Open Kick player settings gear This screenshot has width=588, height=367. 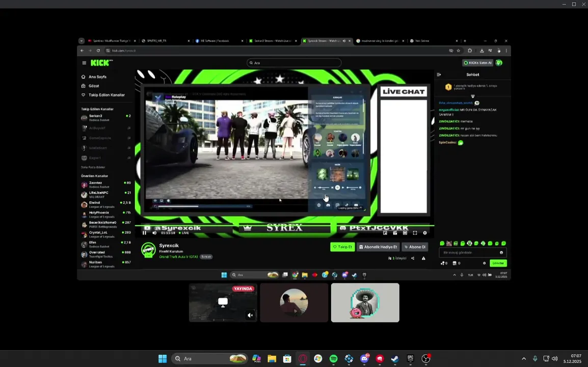tap(425, 232)
